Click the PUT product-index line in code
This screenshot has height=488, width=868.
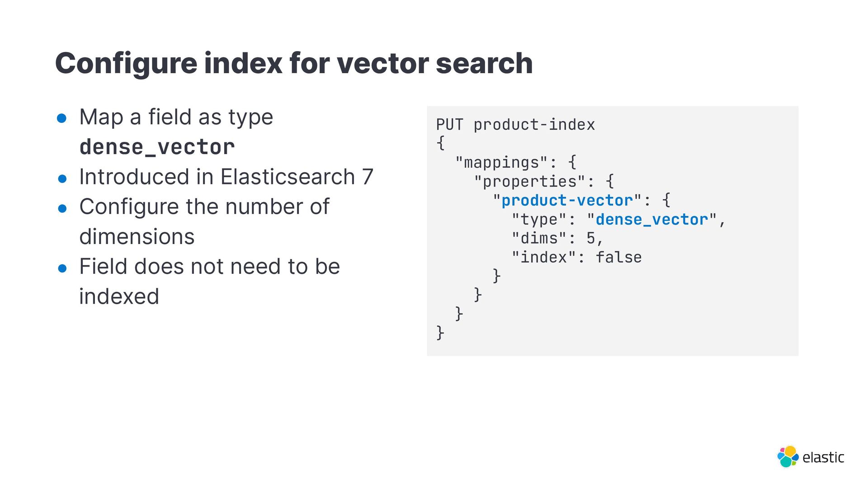click(x=515, y=125)
